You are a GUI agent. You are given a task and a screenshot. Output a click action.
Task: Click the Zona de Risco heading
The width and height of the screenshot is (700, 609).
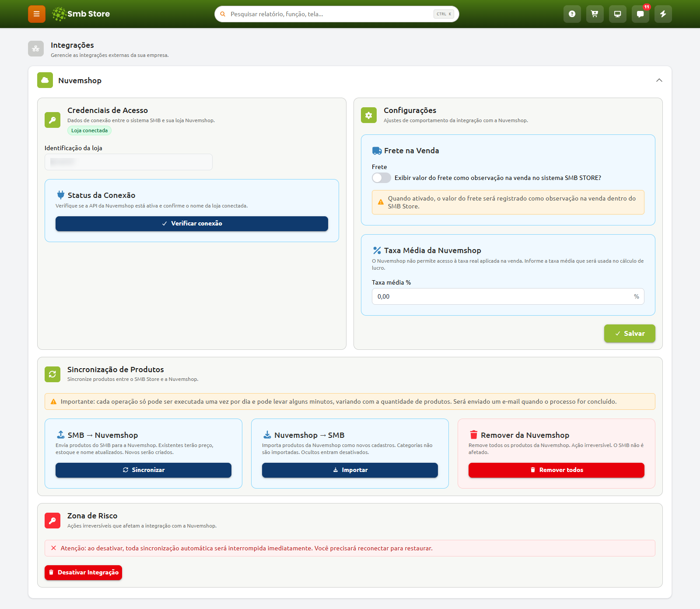coord(92,516)
